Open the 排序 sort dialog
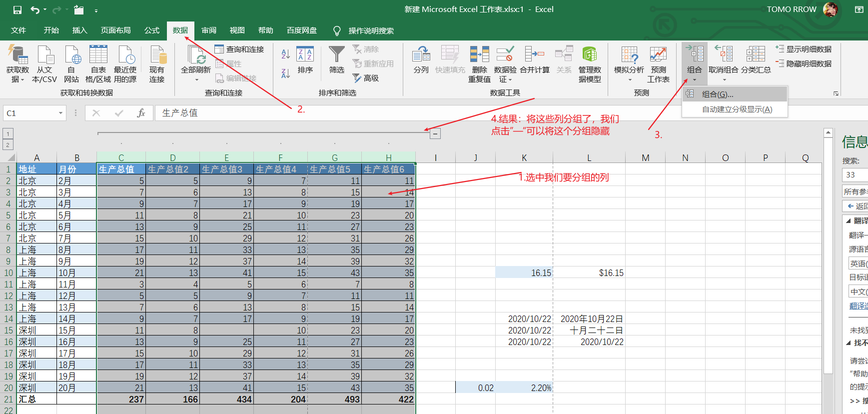The width and height of the screenshot is (868, 414). [305, 60]
